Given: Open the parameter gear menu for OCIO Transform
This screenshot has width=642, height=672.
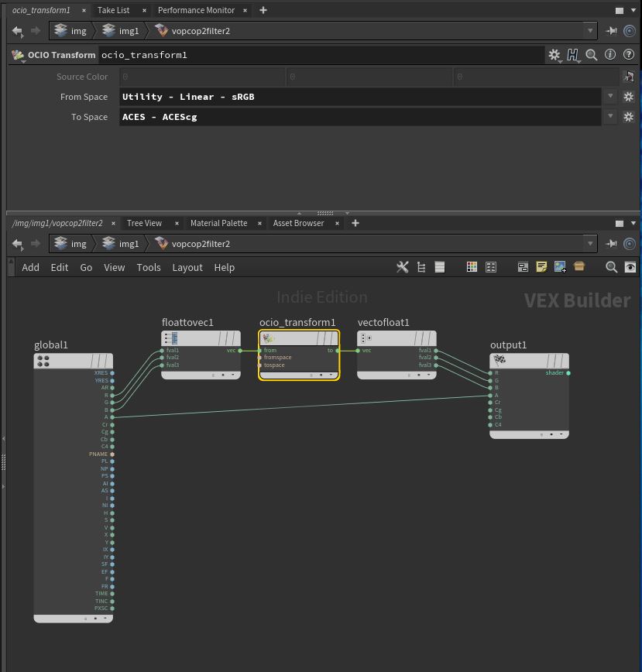Looking at the screenshot, I should (554, 55).
